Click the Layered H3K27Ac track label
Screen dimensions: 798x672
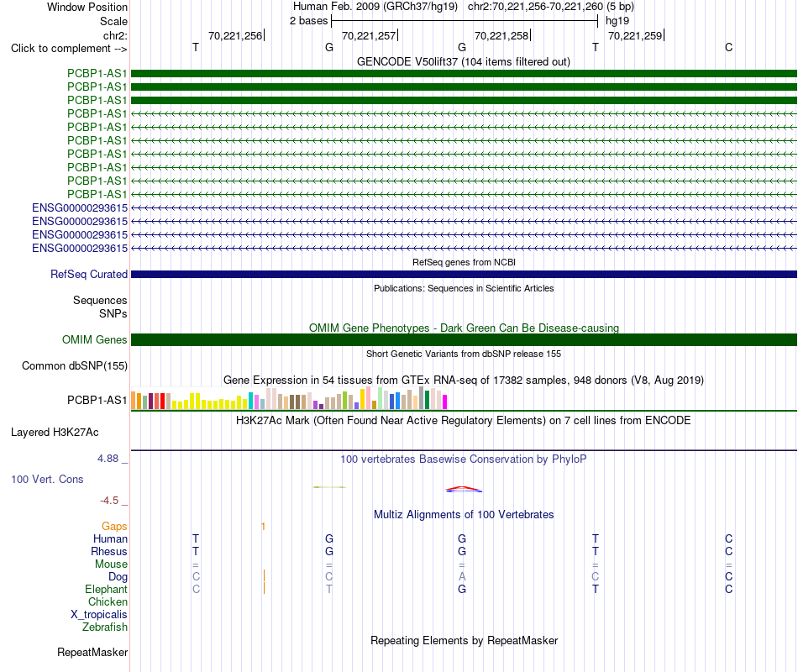click(x=55, y=433)
